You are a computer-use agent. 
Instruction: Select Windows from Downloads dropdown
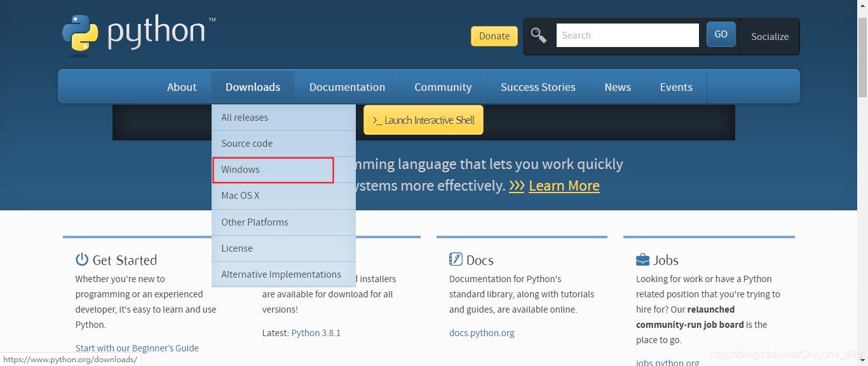[283, 170]
